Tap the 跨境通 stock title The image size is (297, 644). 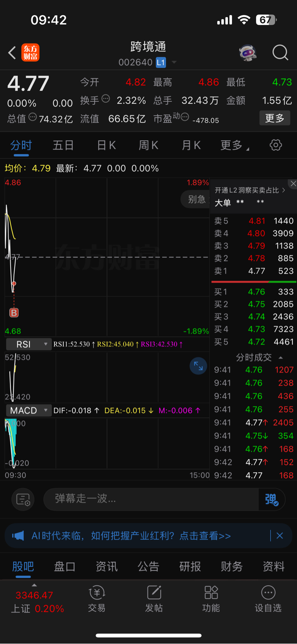coord(148,47)
